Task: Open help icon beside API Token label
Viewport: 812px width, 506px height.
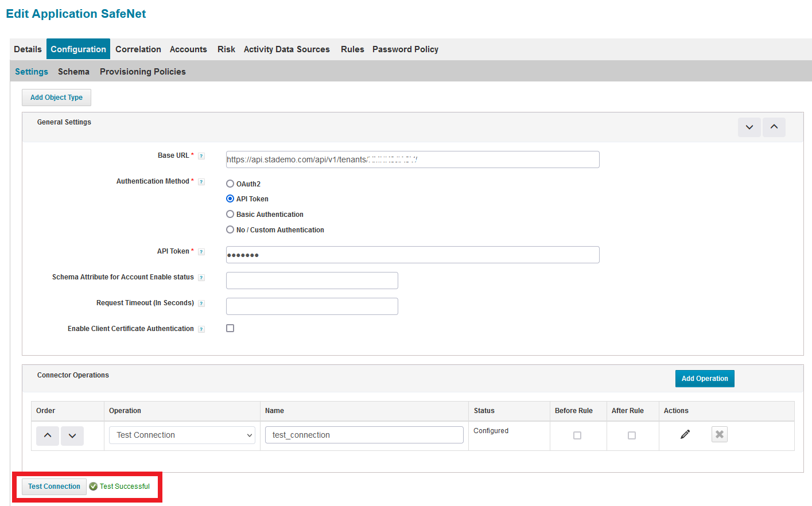Action: pyautogui.click(x=201, y=252)
